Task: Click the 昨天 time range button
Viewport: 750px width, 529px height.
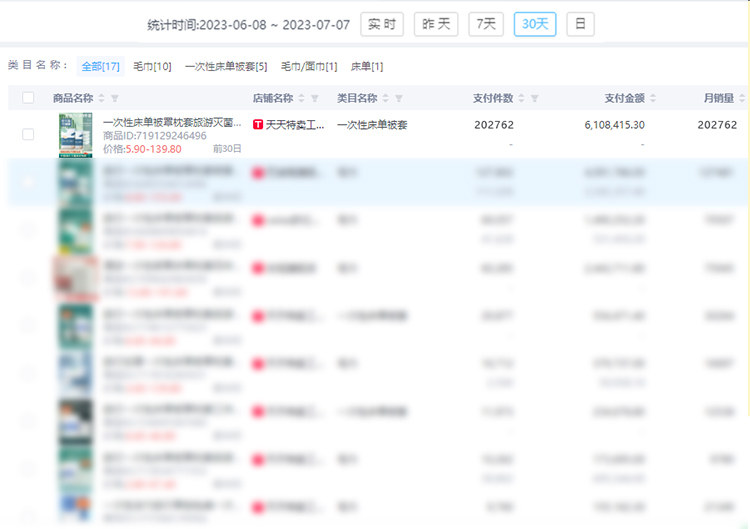Action: (x=437, y=24)
